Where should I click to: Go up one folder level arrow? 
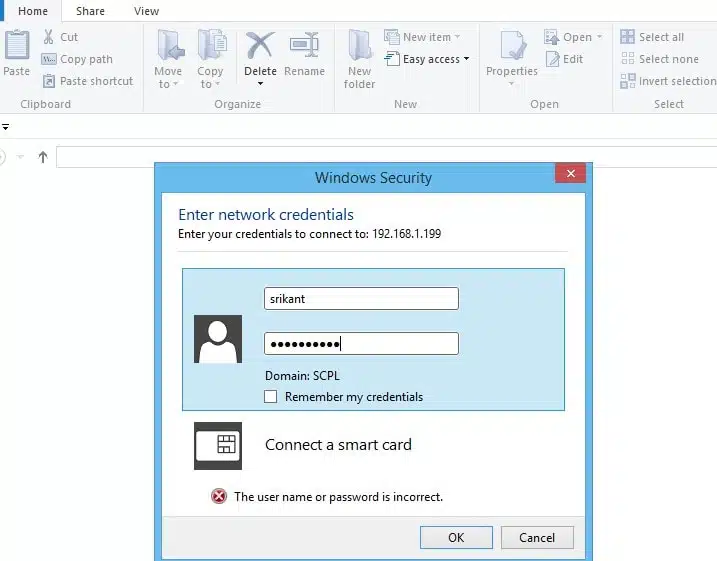43,157
